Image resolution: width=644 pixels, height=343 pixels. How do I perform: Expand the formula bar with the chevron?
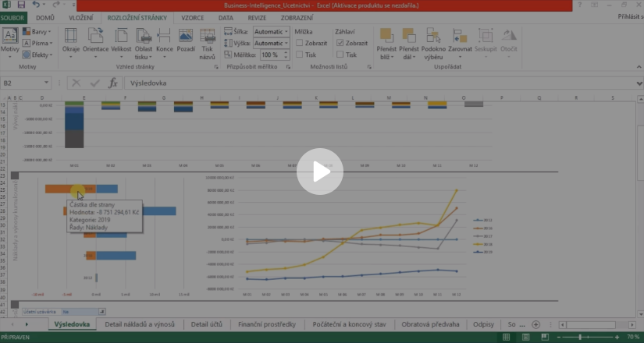tap(639, 83)
